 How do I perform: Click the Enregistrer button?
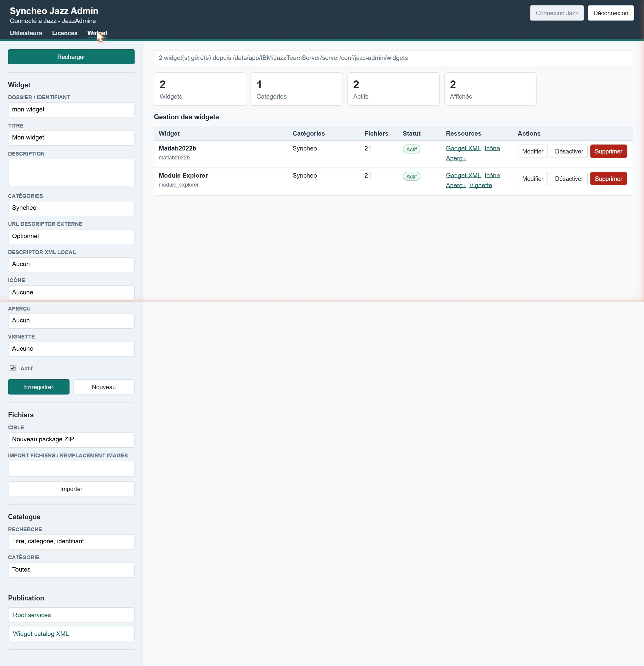pos(39,387)
